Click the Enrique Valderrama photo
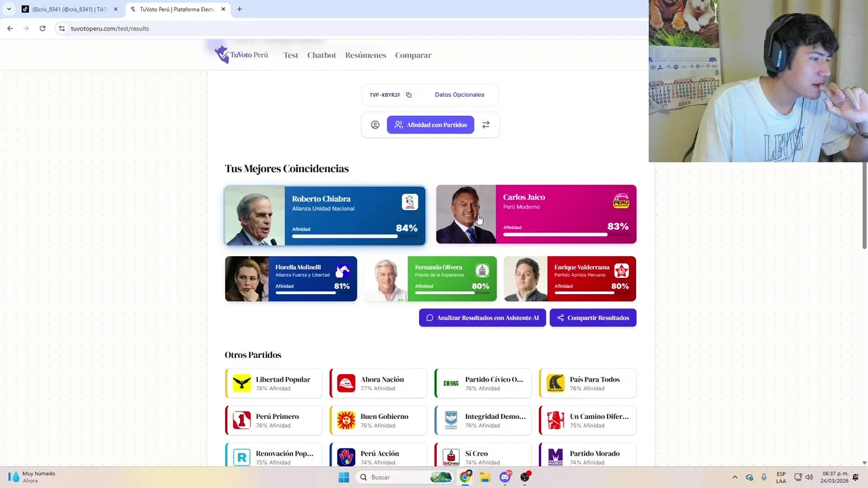 [526, 279]
